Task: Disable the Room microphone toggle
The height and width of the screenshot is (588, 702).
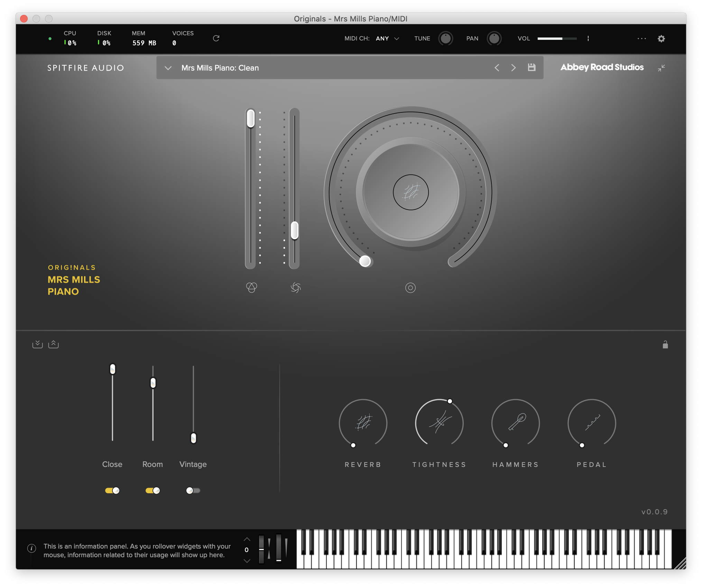Action: 153,490
